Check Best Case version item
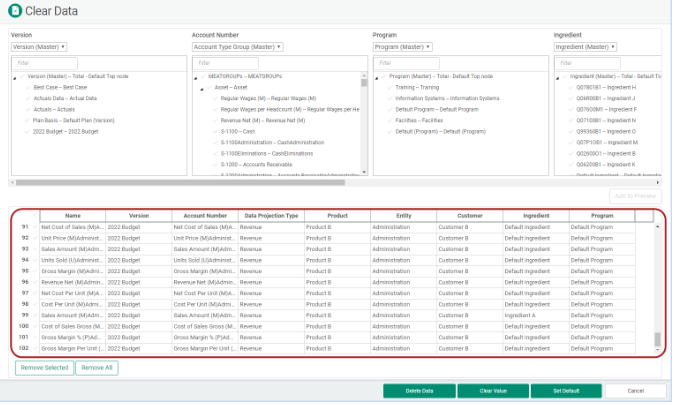 click(x=28, y=87)
